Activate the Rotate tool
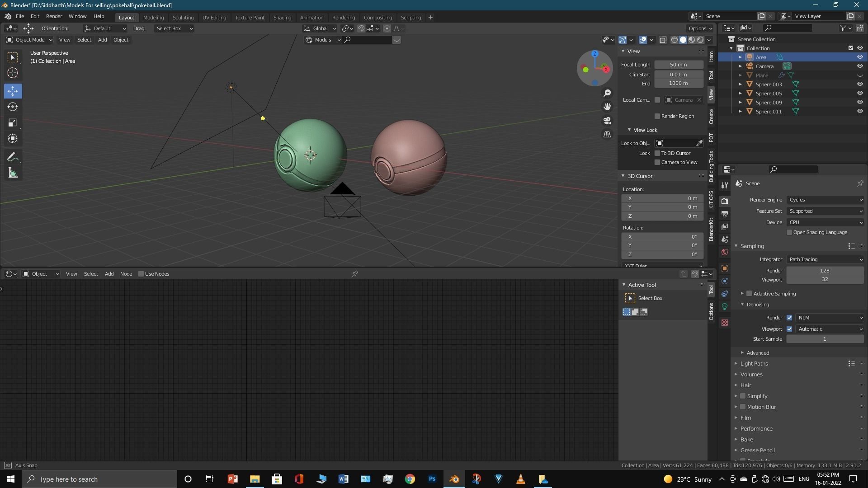Viewport: 868px width, 488px height. coord(13,107)
